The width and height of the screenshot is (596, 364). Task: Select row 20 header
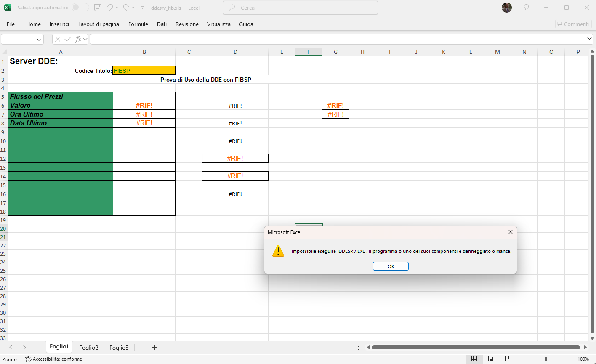(x=4, y=228)
